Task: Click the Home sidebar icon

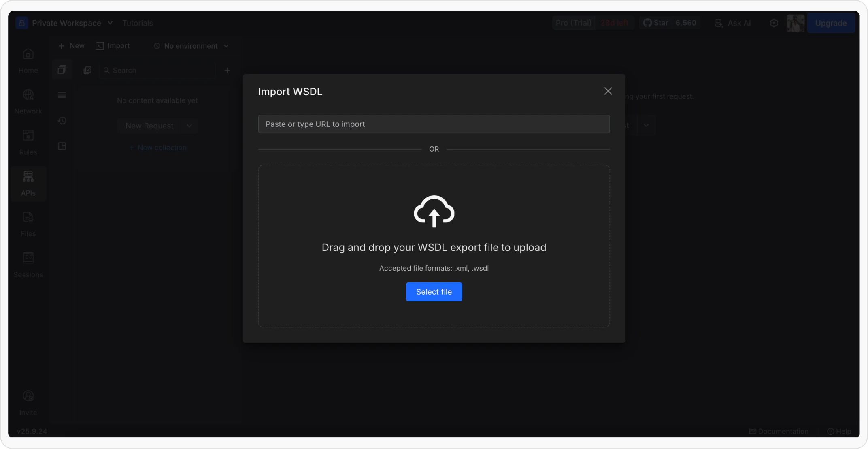Action: [x=28, y=61]
